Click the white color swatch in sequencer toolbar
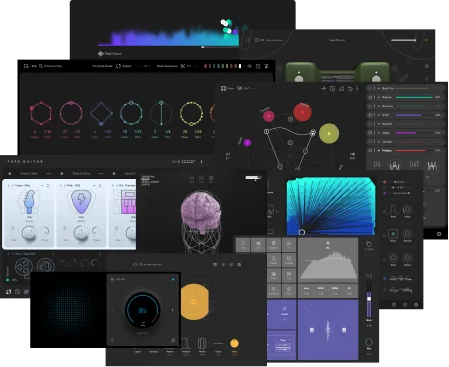 [x=240, y=66]
